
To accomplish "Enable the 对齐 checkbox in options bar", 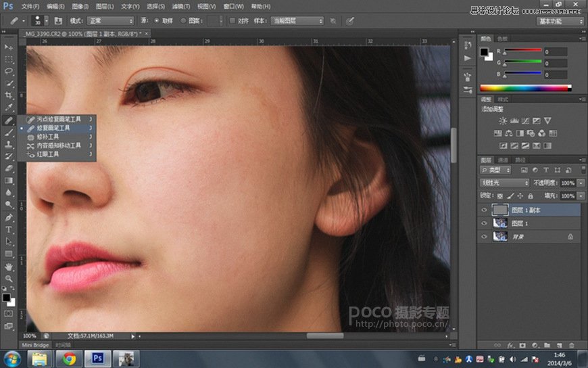I will 233,21.
